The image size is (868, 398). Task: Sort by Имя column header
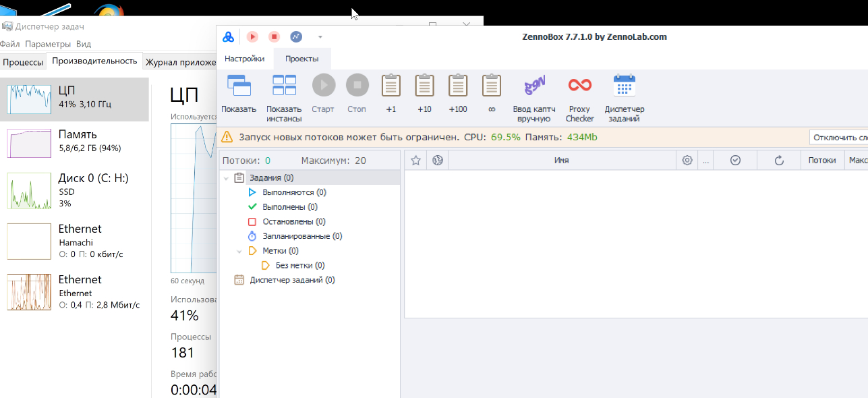(562, 160)
